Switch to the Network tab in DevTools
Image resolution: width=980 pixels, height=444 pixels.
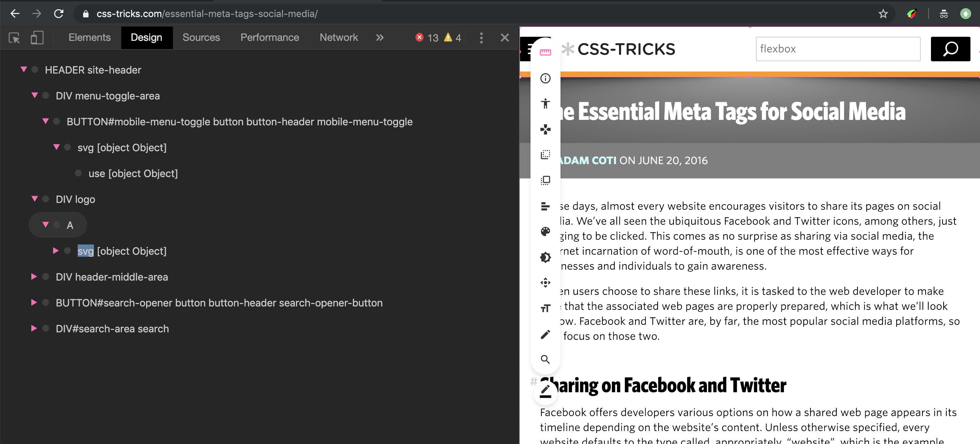[x=338, y=36]
